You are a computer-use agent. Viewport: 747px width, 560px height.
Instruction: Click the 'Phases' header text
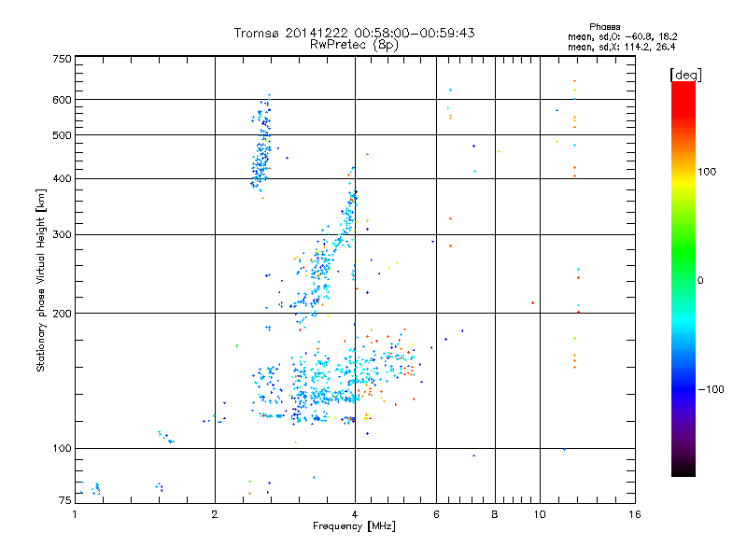(604, 27)
